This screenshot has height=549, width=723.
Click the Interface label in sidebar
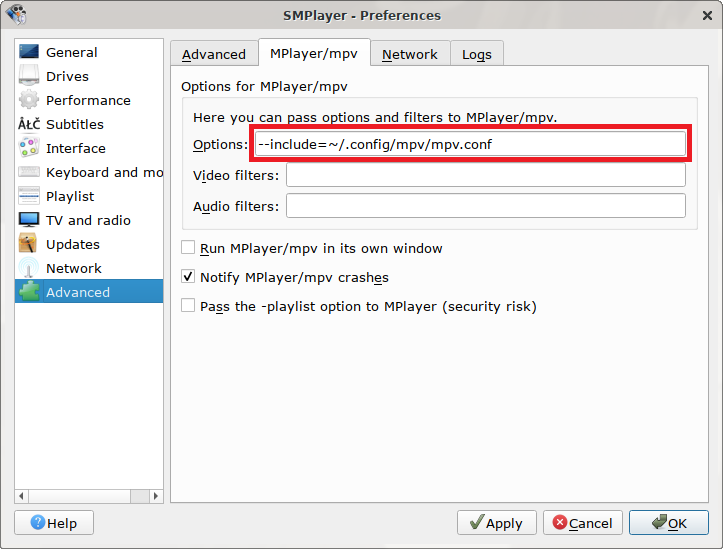click(x=76, y=148)
